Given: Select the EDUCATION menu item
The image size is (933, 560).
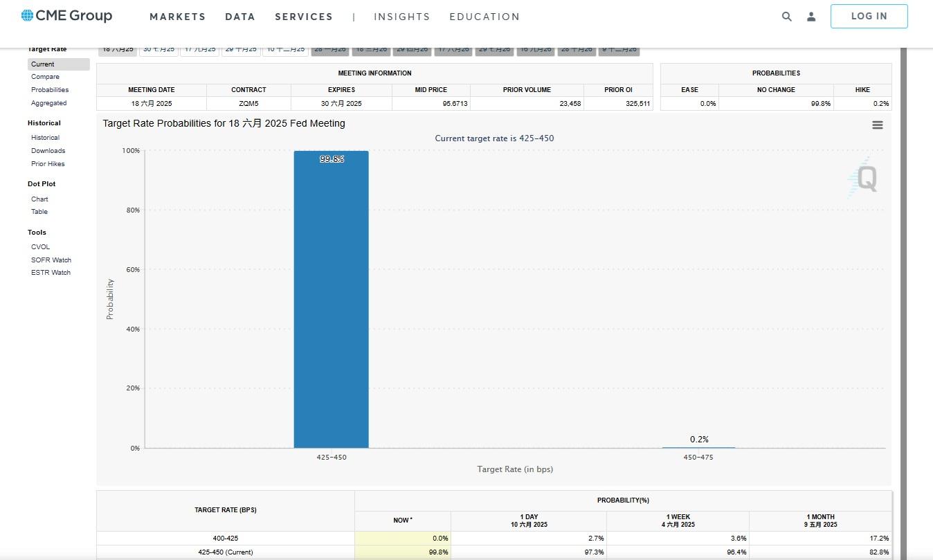Looking at the screenshot, I should point(484,17).
